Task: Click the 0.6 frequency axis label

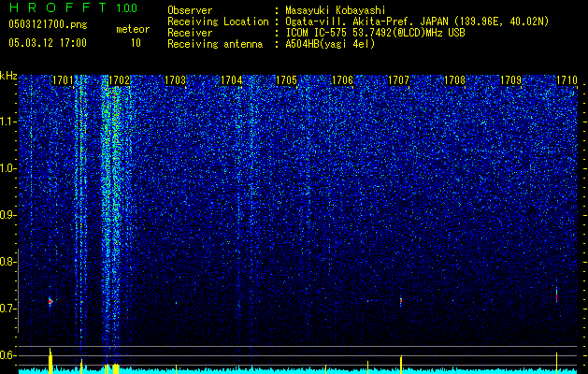Action: [7, 355]
